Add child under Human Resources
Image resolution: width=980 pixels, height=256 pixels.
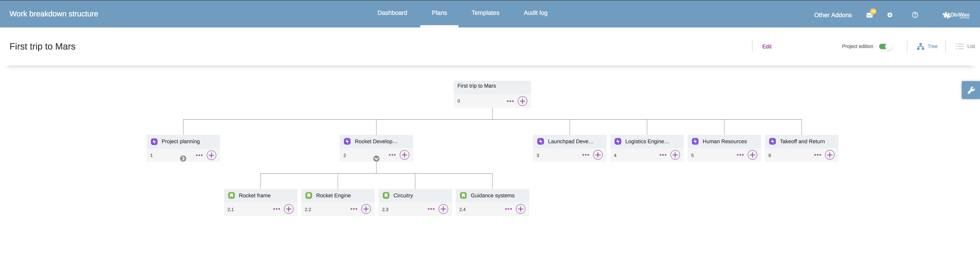click(x=752, y=155)
